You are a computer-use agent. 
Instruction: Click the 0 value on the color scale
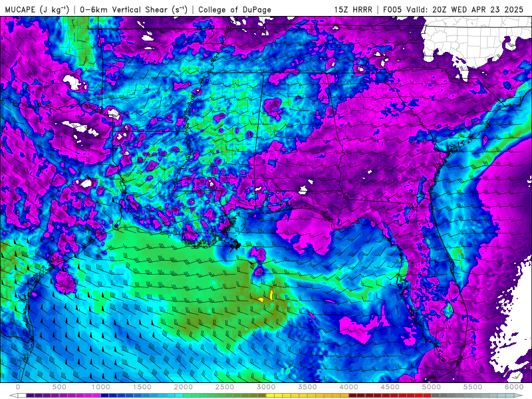(18, 387)
